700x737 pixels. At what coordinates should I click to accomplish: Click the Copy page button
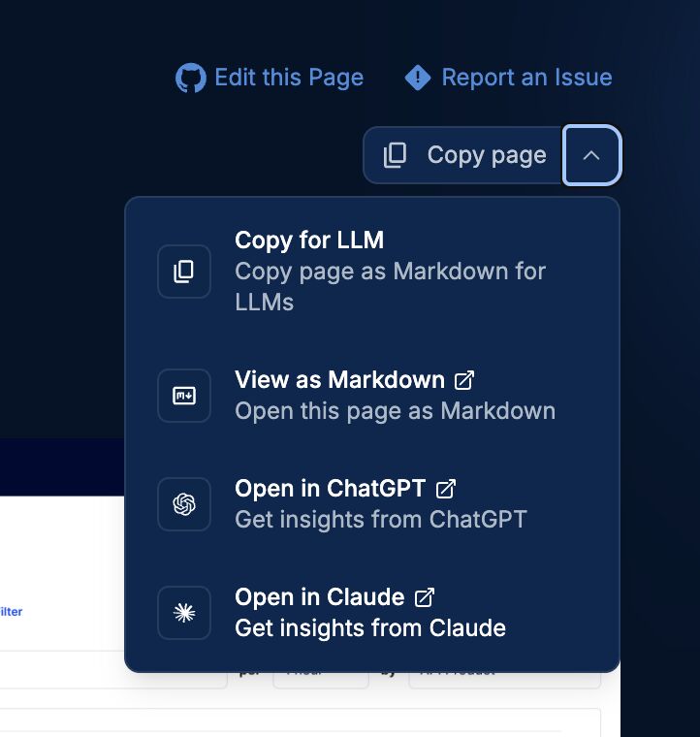pos(463,155)
